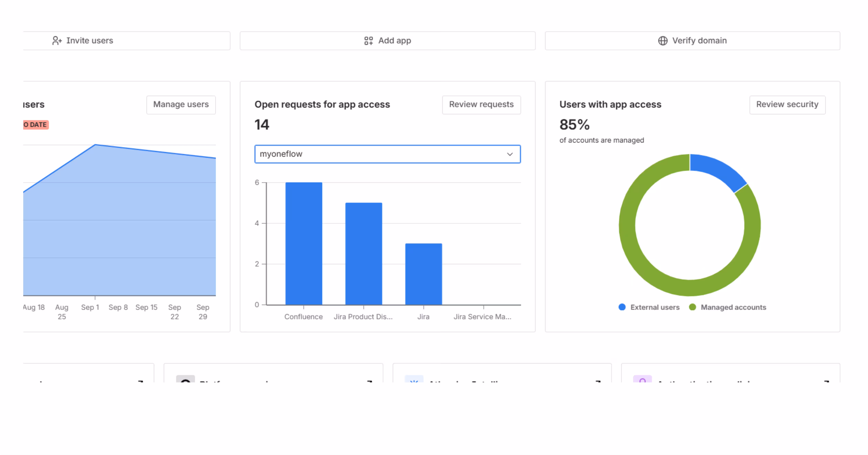Screen dimensions: 868x455
Task: Open Manage users
Action: 181,104
